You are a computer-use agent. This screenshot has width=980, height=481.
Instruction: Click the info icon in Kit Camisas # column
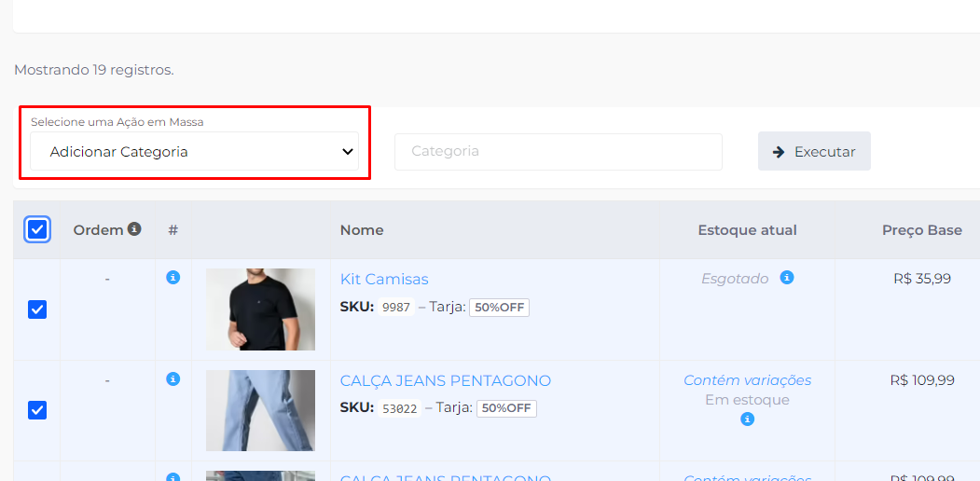click(173, 278)
